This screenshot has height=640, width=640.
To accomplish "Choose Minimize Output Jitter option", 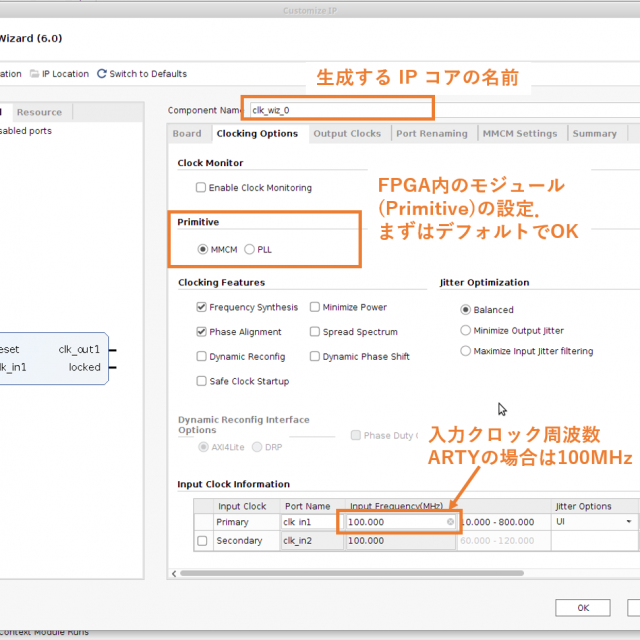I will click(466, 331).
